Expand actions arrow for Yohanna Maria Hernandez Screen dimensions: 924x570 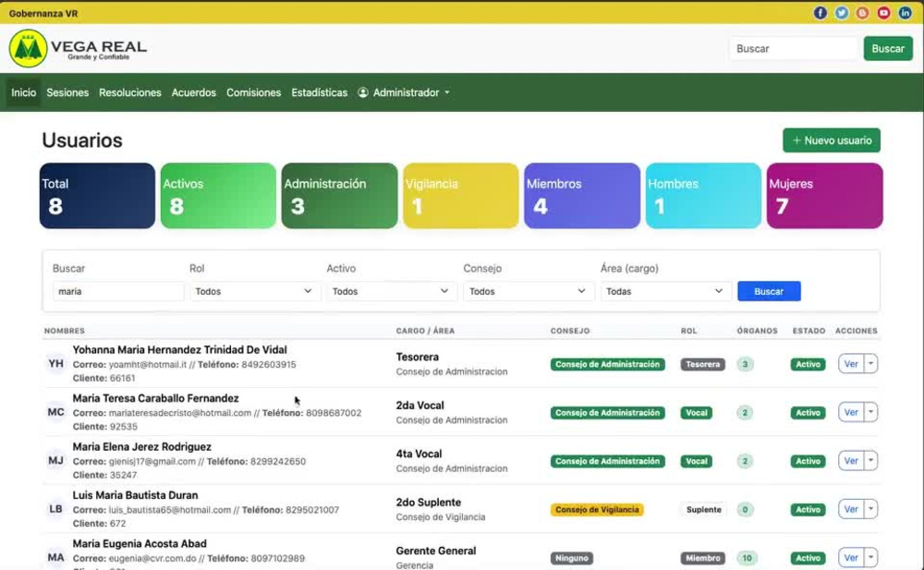pos(870,364)
